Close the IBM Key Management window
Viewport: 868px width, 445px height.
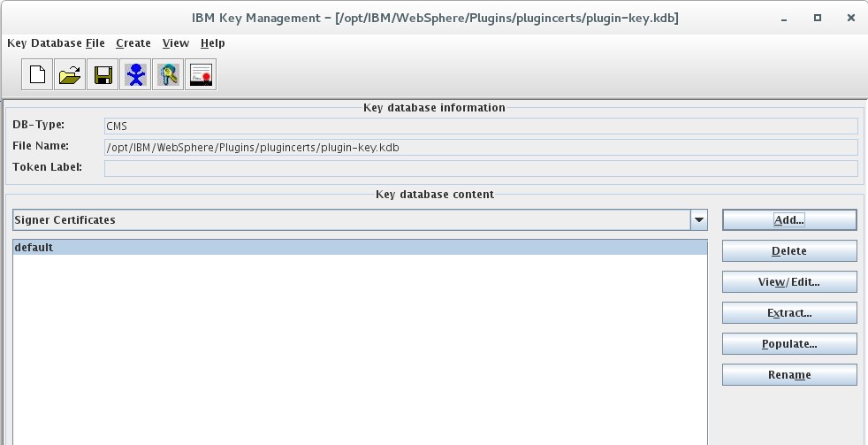[x=851, y=18]
